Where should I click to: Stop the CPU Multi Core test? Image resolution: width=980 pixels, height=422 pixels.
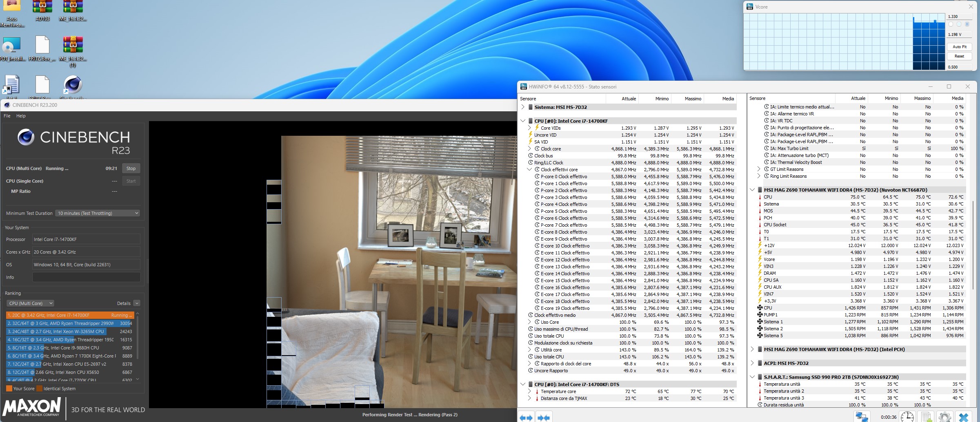[x=131, y=168]
